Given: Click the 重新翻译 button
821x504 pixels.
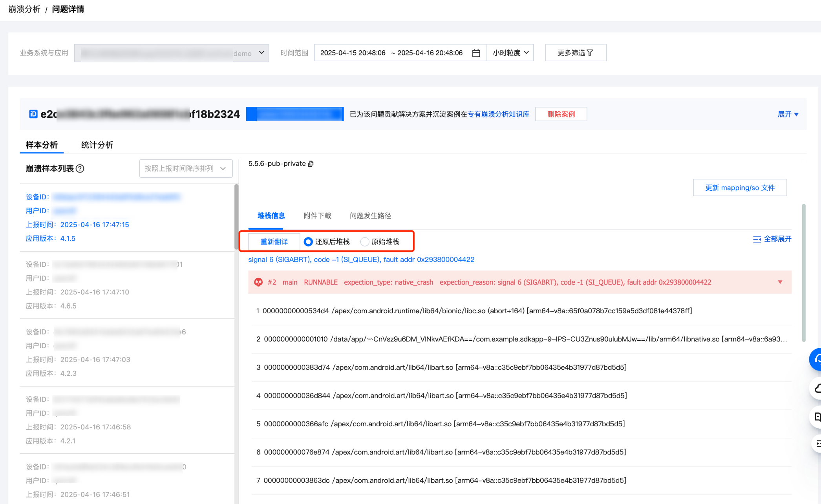Looking at the screenshot, I should (274, 242).
